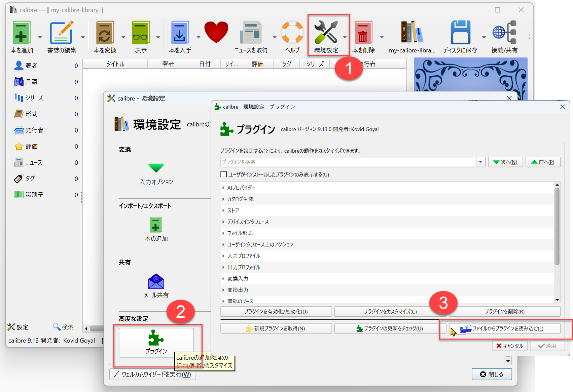This screenshot has height=392, width=573.
Task: Open the plugin search dropdown arrow
Action: pyautogui.click(x=480, y=162)
